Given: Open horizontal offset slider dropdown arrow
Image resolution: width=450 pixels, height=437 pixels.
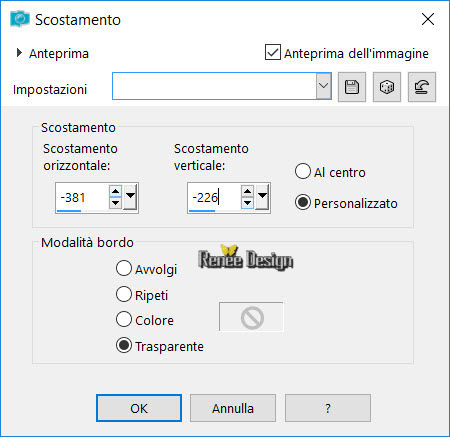Looking at the screenshot, I should click(130, 197).
